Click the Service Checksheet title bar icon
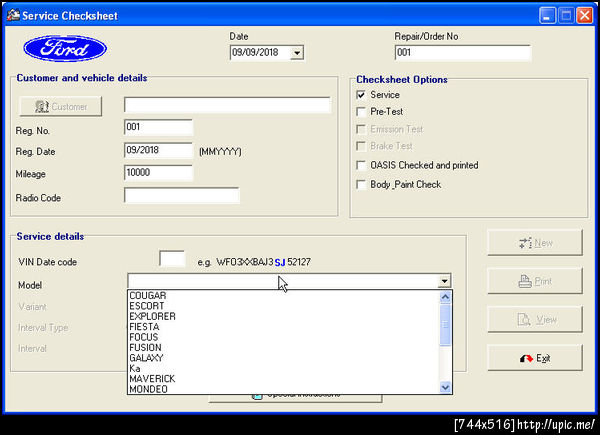This screenshot has width=600, height=435. coord(13,15)
